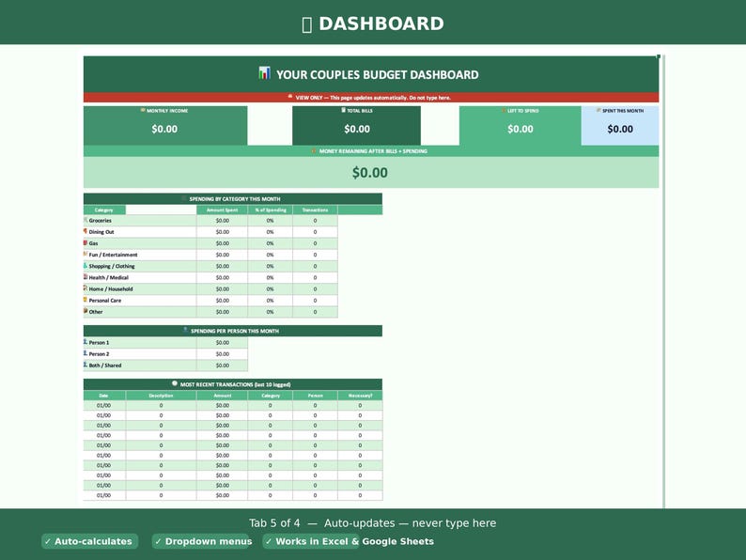Select the Personal Care percent of spending cell
Screen dimensions: 746x560
[x=271, y=301]
